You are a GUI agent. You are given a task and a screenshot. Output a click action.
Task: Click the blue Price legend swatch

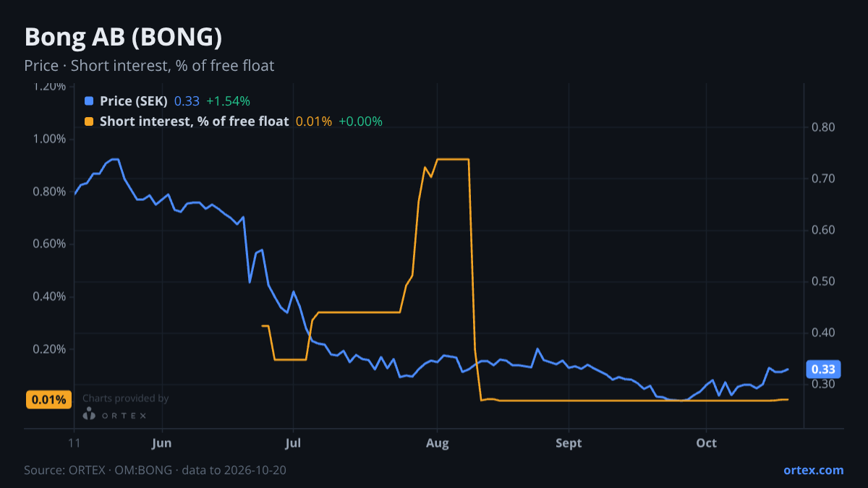pyautogui.click(x=89, y=101)
